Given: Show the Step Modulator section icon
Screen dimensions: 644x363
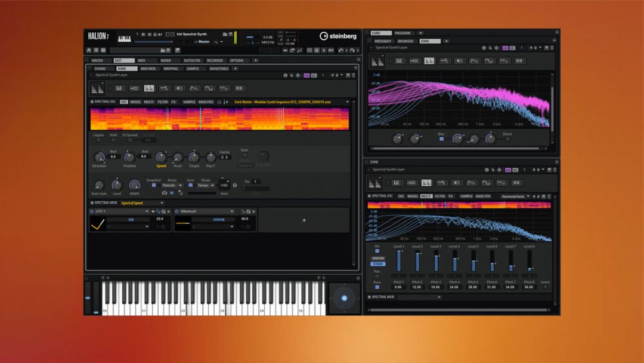Looking at the screenshot, I should [224, 88].
